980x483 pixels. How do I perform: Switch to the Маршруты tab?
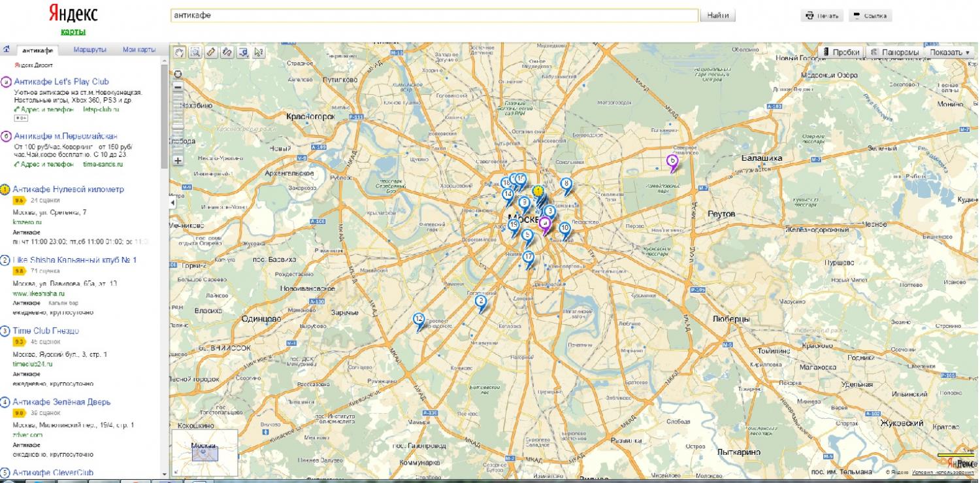[90, 50]
